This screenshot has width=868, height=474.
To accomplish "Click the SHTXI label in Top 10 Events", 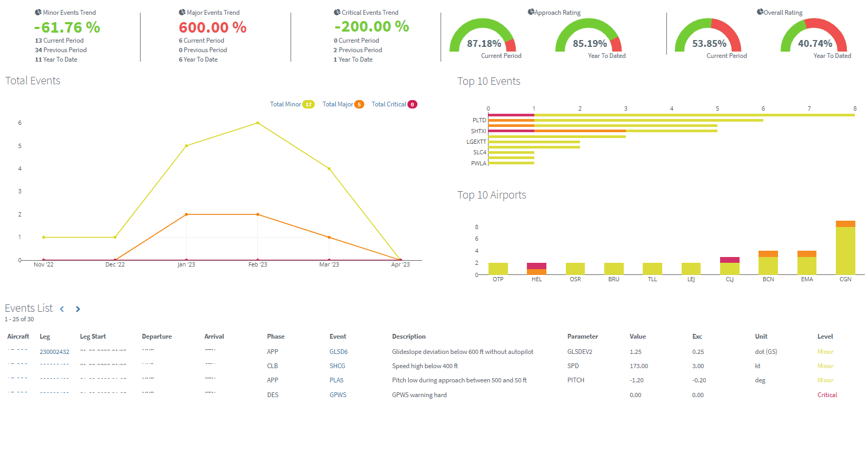I will click(x=478, y=131).
